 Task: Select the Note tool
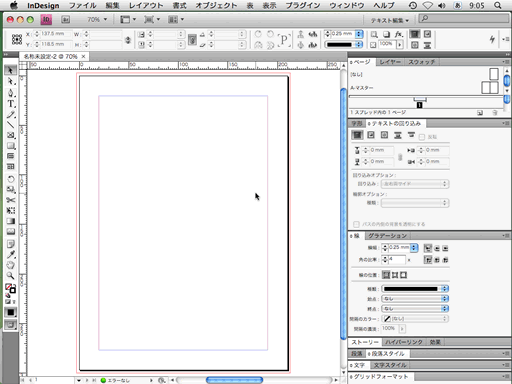11,244
